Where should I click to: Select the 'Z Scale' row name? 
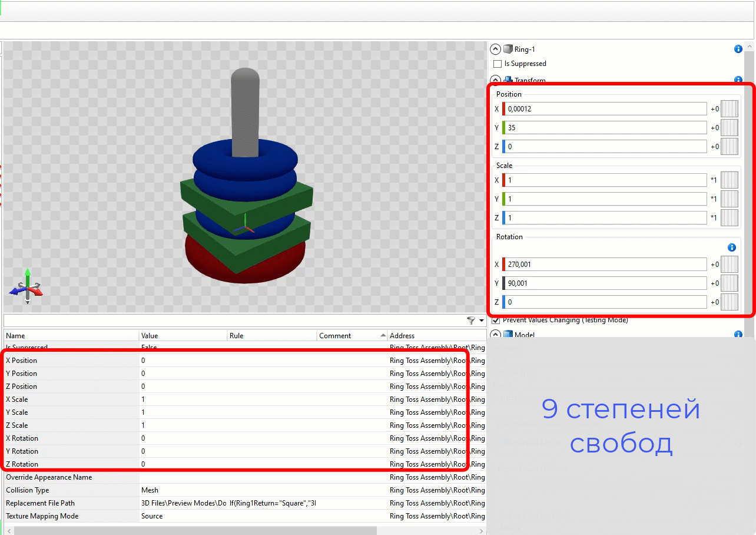pyautogui.click(x=16, y=425)
